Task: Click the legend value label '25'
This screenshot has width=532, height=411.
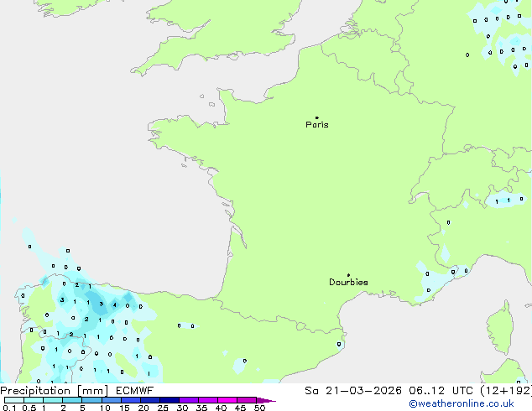Action: pos(163,408)
